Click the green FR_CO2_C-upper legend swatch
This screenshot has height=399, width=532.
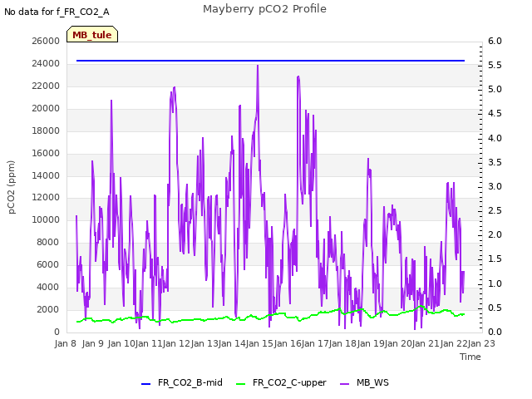click(x=240, y=384)
